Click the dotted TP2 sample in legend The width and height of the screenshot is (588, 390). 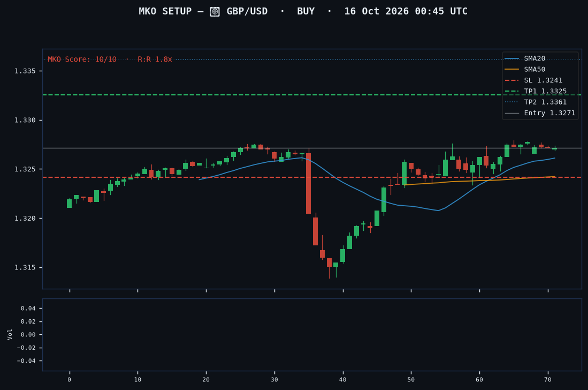tap(512, 102)
